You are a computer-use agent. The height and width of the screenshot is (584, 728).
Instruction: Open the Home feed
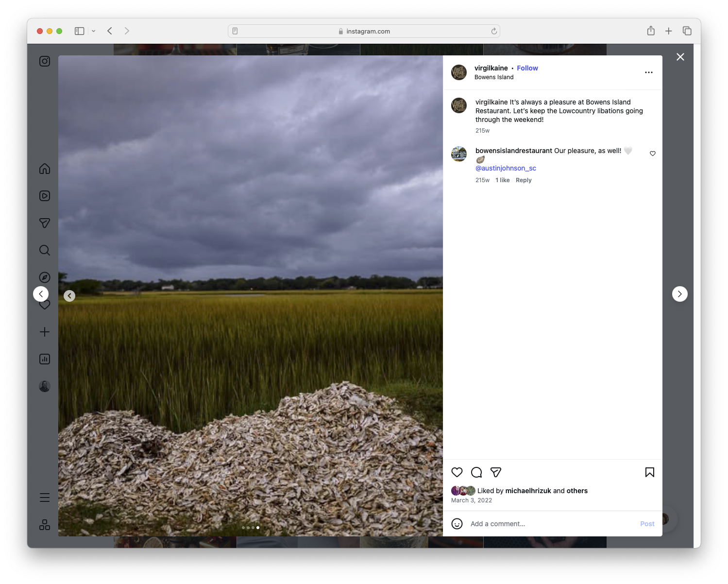tap(44, 169)
